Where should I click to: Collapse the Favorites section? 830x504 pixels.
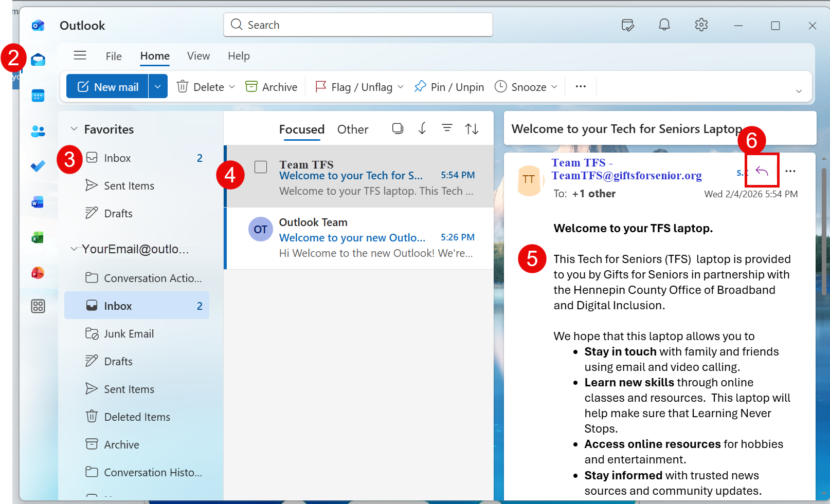point(74,129)
